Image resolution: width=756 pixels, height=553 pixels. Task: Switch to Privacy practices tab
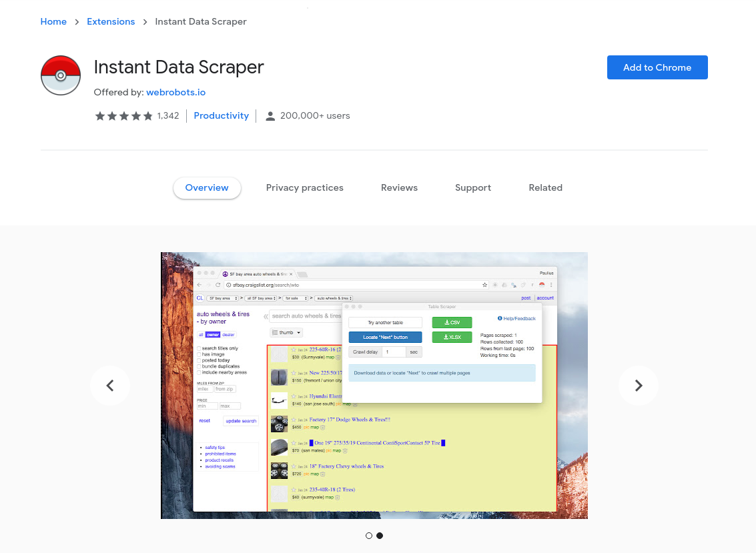pyautogui.click(x=305, y=187)
